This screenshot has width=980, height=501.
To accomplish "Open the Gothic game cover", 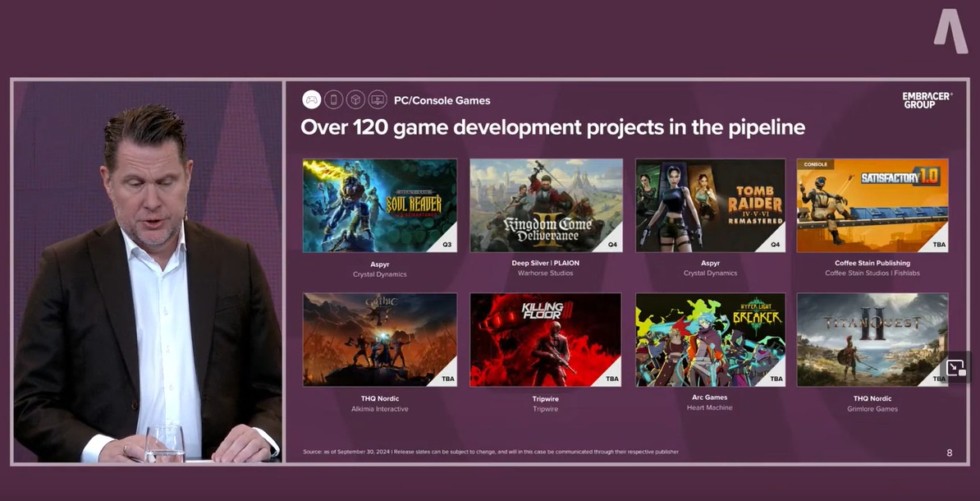I will point(380,340).
